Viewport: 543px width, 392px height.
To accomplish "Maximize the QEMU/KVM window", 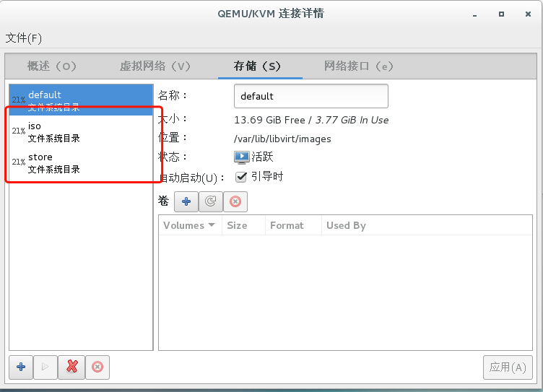I will pyautogui.click(x=501, y=14).
